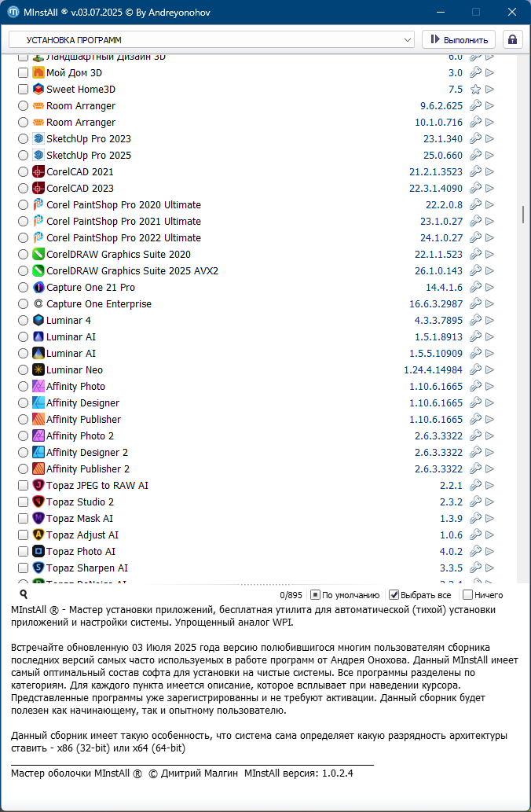Select Room Arranger 10.1.0.716 radio button
Screen dimensions: 531x812
pyautogui.click(x=23, y=122)
